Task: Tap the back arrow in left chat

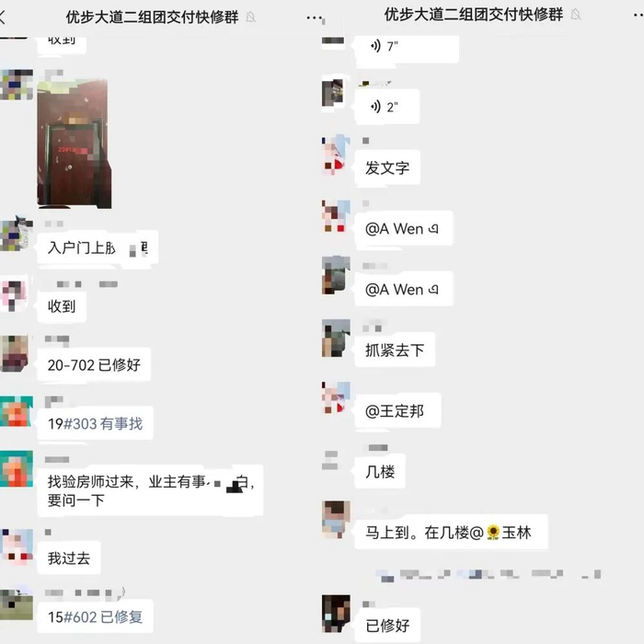Action: pyautogui.click(x=3, y=17)
